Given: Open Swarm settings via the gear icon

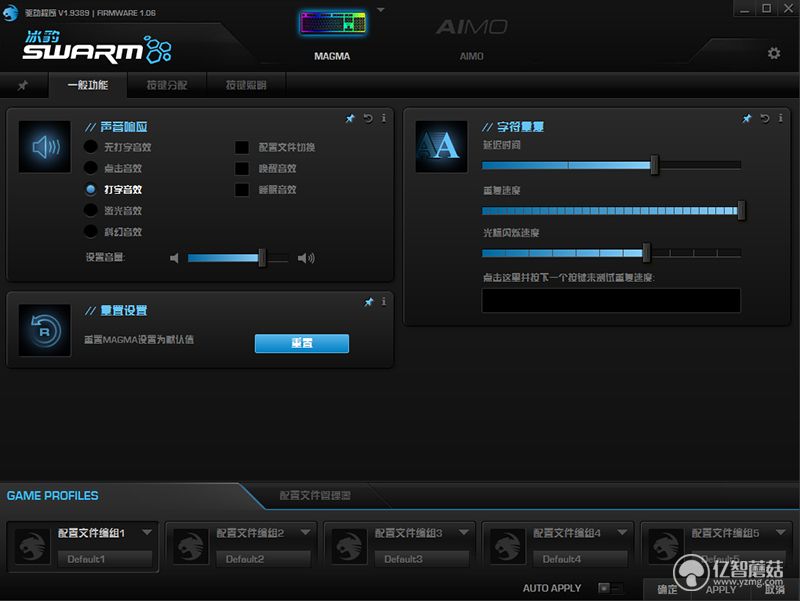Looking at the screenshot, I should click(x=774, y=53).
